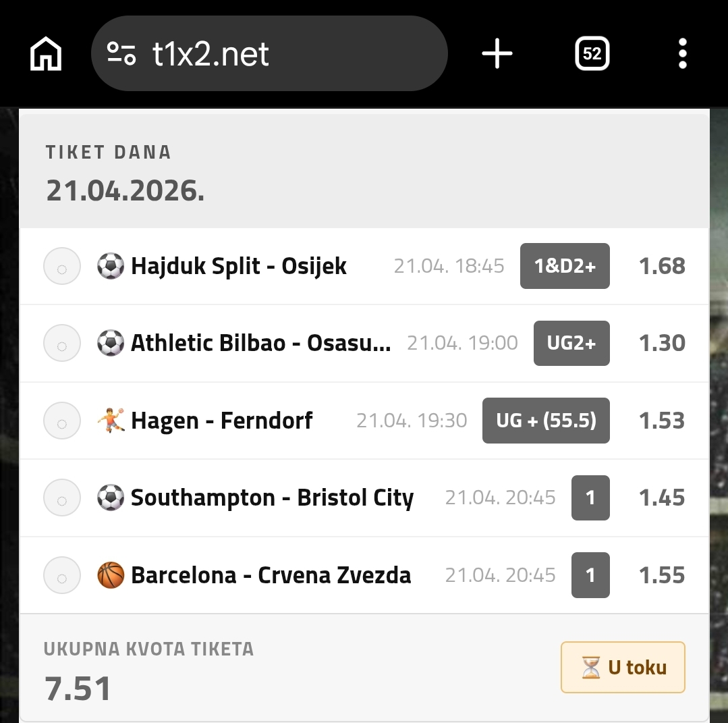Click the 1&D2+ bet type badge
The height and width of the screenshot is (723, 728).
click(x=565, y=266)
